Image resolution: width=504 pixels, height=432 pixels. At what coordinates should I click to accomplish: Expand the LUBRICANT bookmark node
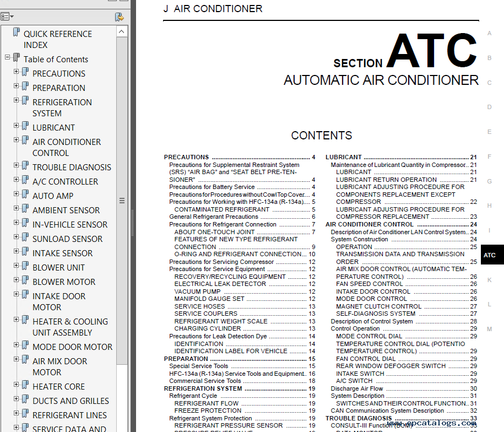pyautogui.click(x=16, y=126)
